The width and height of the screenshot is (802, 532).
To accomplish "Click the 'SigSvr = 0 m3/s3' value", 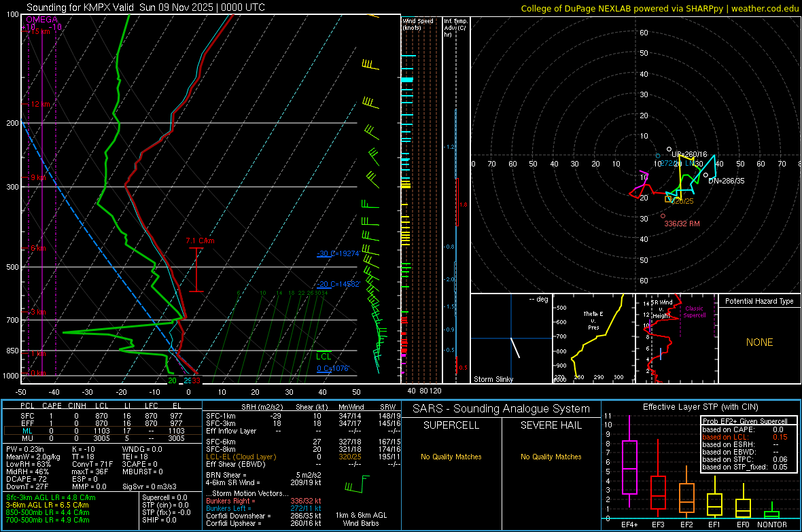I will (150, 487).
